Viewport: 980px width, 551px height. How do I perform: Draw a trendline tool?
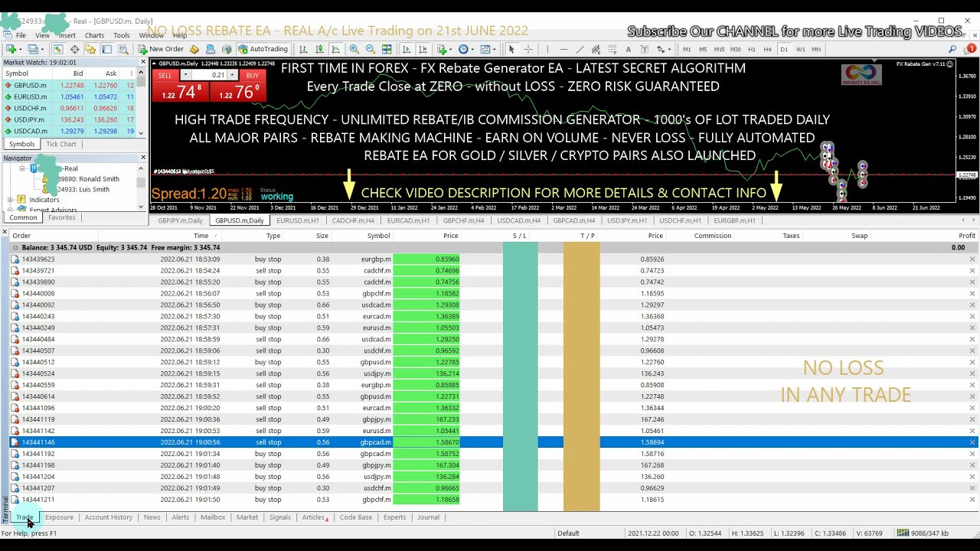[x=580, y=49]
